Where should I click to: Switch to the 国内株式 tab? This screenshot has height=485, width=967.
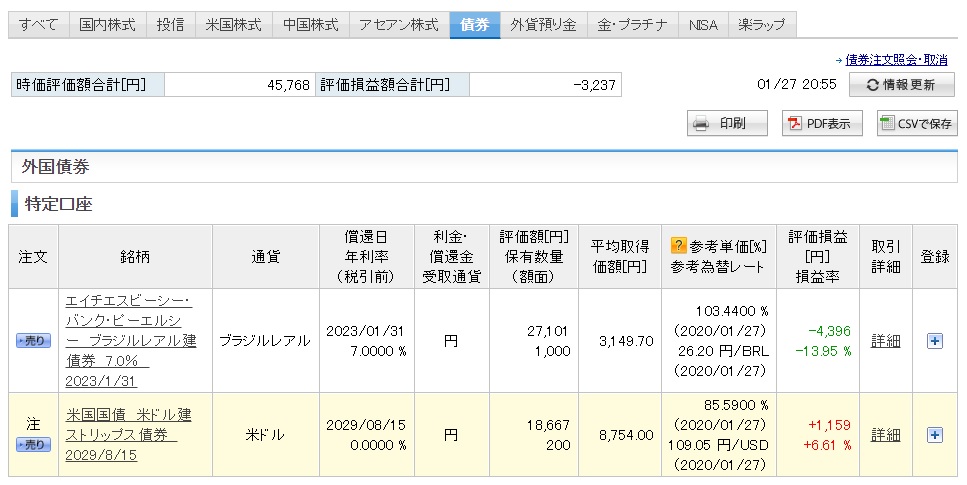[107, 25]
